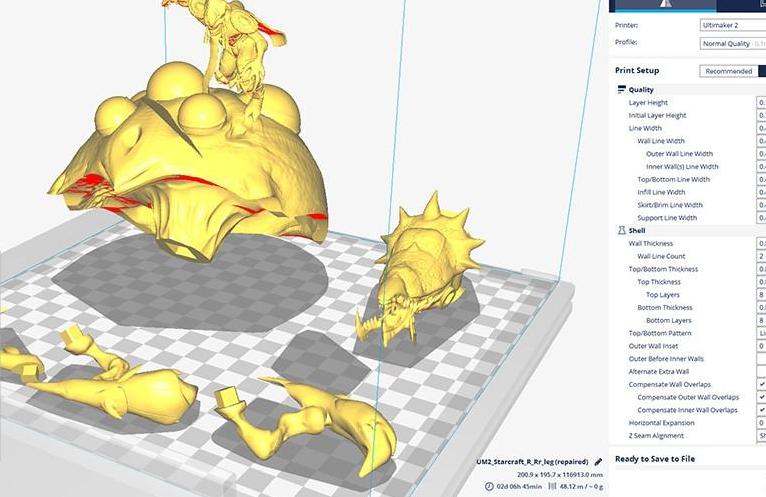The height and width of the screenshot is (497, 766).
Task: Click the Horizontal Expansion value field
Action: tap(761, 423)
